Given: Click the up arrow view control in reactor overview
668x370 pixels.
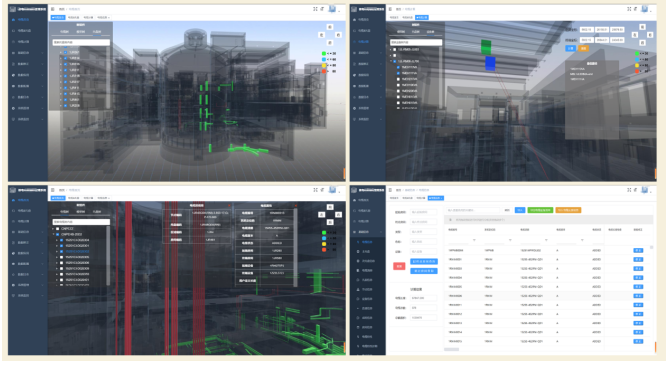Looking at the screenshot, I should (330, 27).
